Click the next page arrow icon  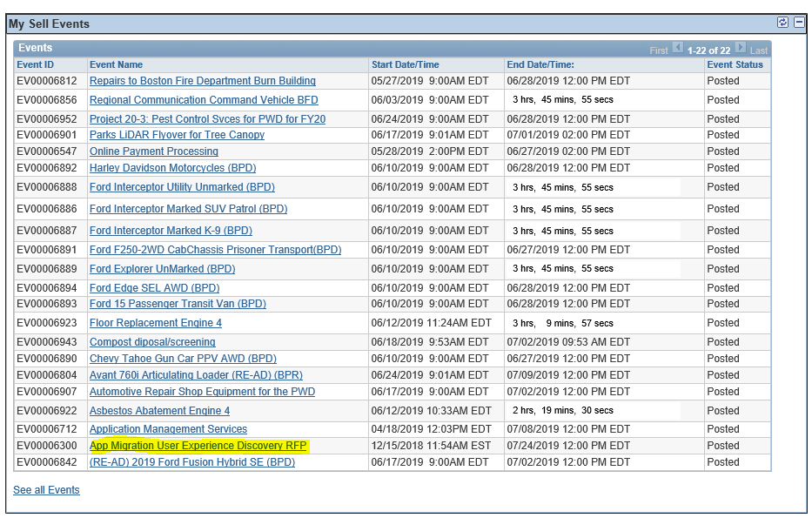pos(741,48)
